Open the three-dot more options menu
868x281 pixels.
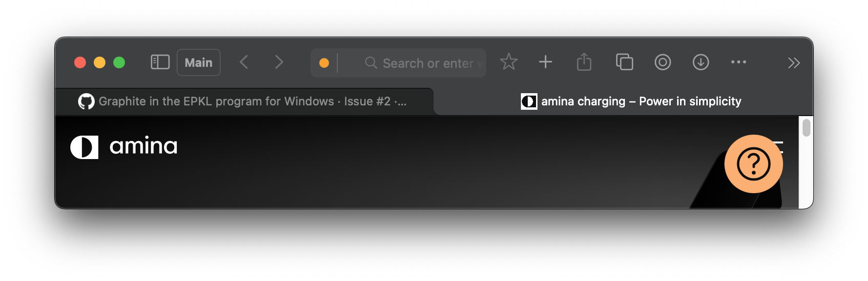[x=738, y=62]
